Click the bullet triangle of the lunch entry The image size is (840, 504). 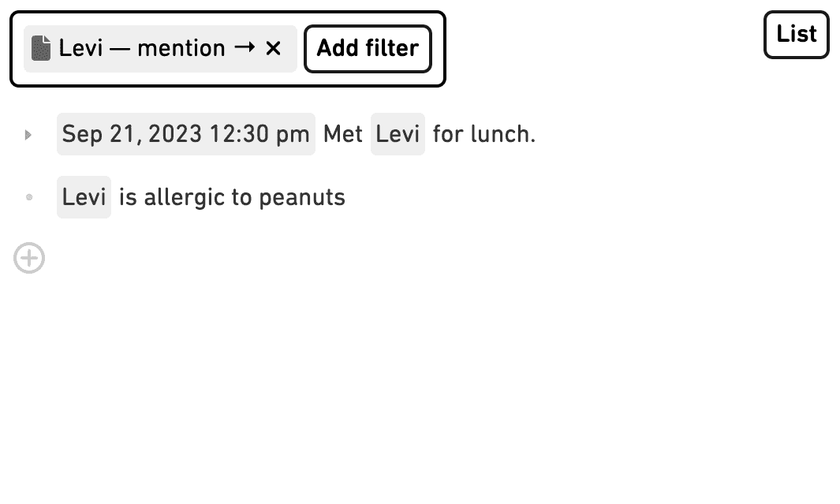pos(28,134)
